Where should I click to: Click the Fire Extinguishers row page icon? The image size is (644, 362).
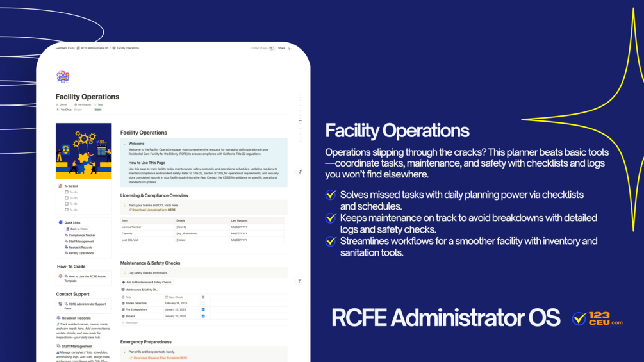click(123, 310)
